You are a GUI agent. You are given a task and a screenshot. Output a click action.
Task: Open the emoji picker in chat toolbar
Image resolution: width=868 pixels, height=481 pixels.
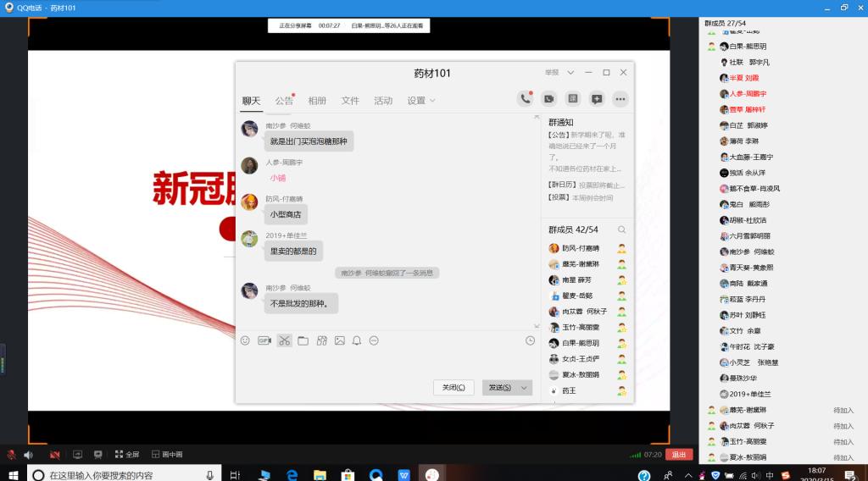[x=245, y=340]
